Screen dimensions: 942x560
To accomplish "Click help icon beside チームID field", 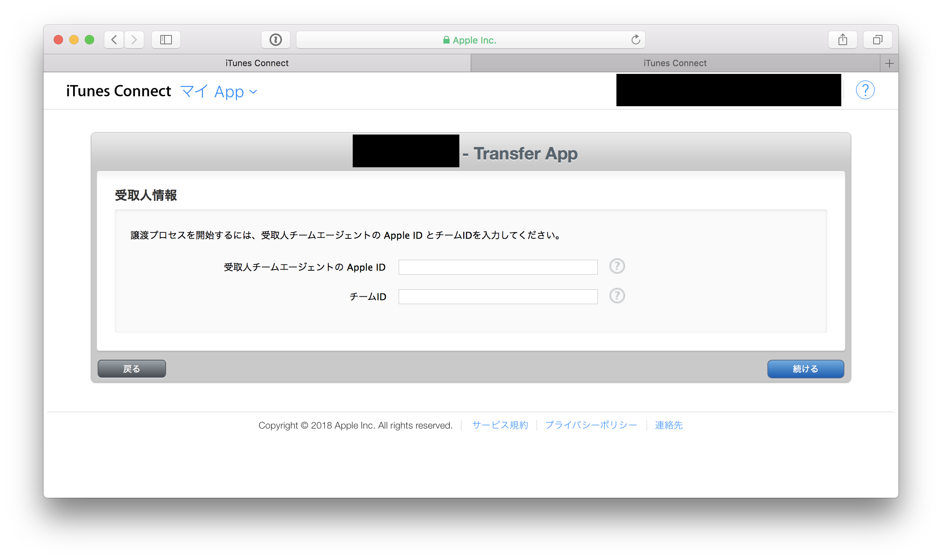I will (x=617, y=296).
